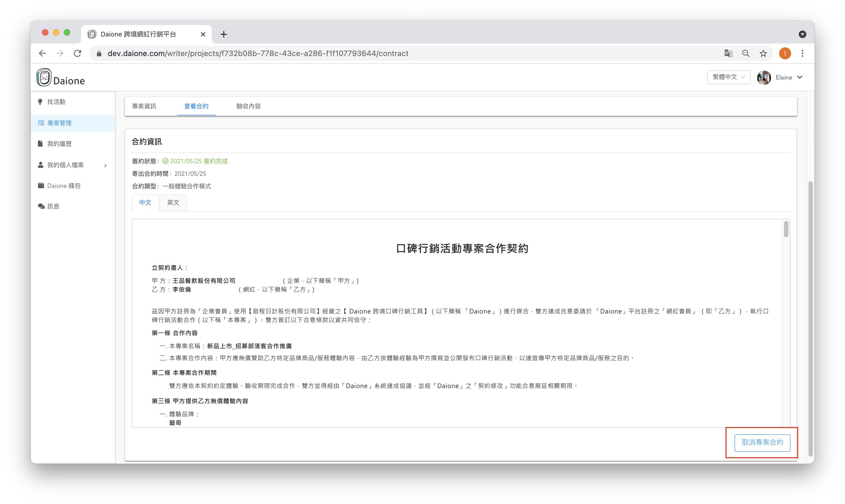Show the 英文 contract version
This screenshot has height=504, width=845.
tap(173, 203)
